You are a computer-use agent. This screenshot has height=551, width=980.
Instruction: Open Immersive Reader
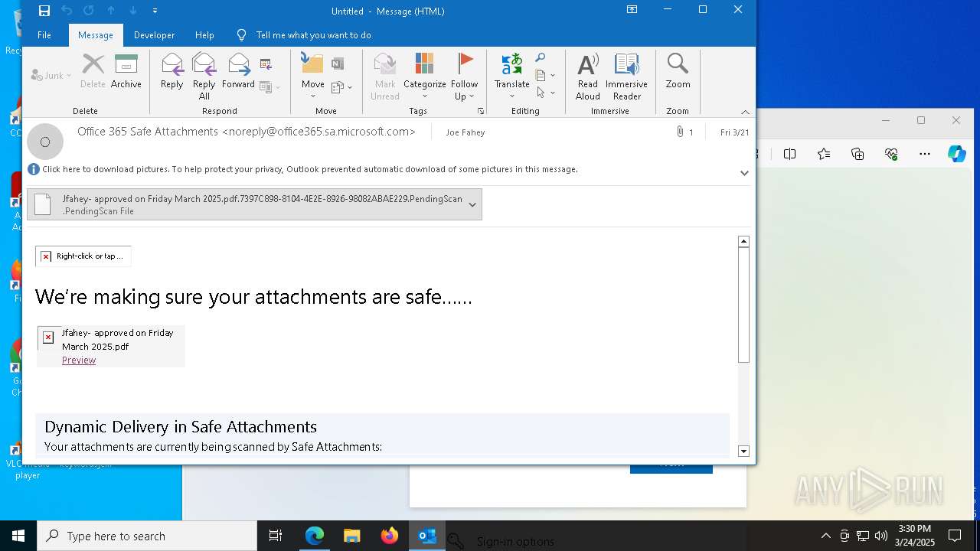(626, 77)
